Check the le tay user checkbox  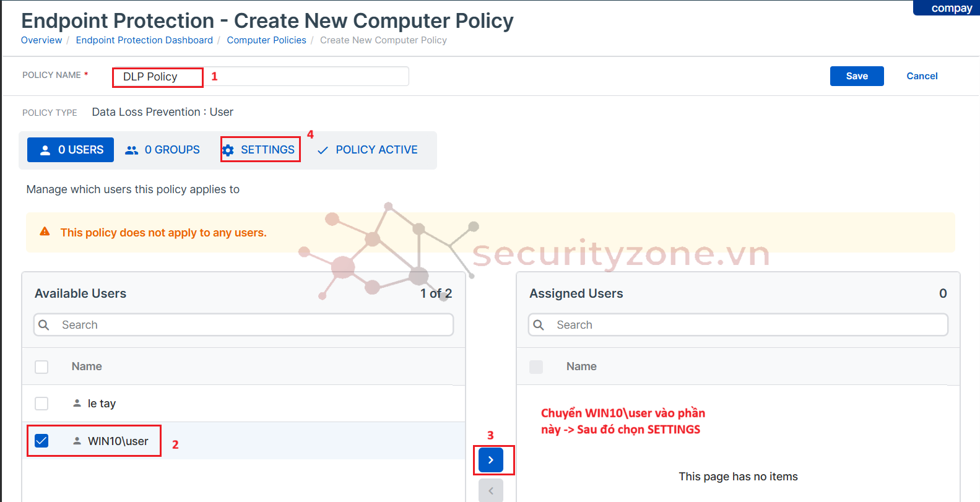click(x=41, y=404)
